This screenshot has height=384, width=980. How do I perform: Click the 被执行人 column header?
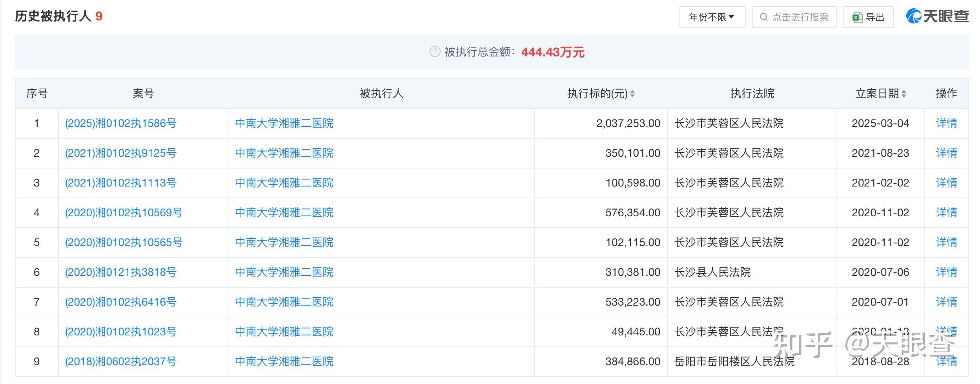(x=381, y=94)
